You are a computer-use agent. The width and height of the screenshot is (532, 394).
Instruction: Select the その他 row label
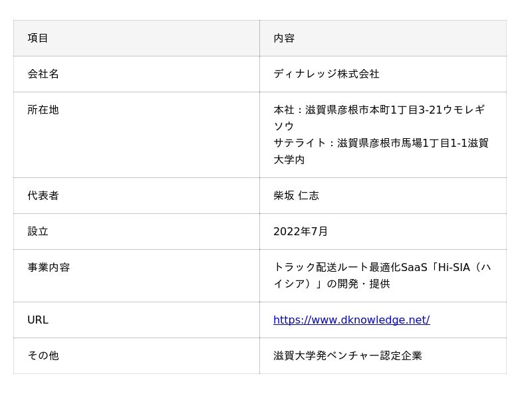tap(43, 355)
